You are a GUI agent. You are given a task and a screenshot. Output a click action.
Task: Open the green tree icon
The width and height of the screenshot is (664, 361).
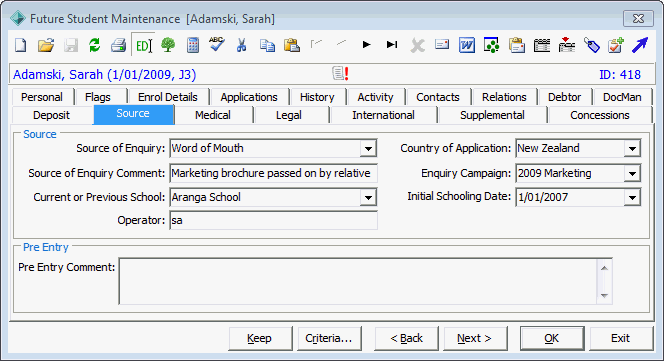(x=168, y=45)
